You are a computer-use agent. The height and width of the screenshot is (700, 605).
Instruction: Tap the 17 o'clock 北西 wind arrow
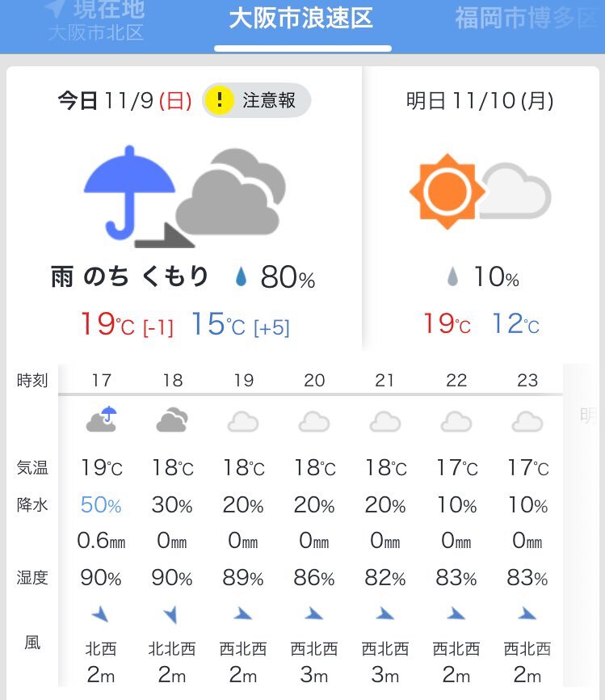point(101,614)
